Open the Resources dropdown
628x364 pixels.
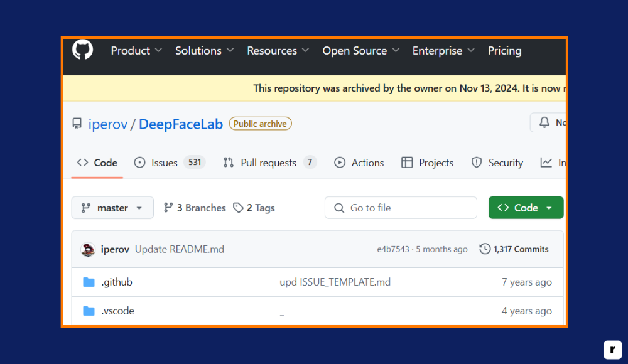tap(278, 51)
